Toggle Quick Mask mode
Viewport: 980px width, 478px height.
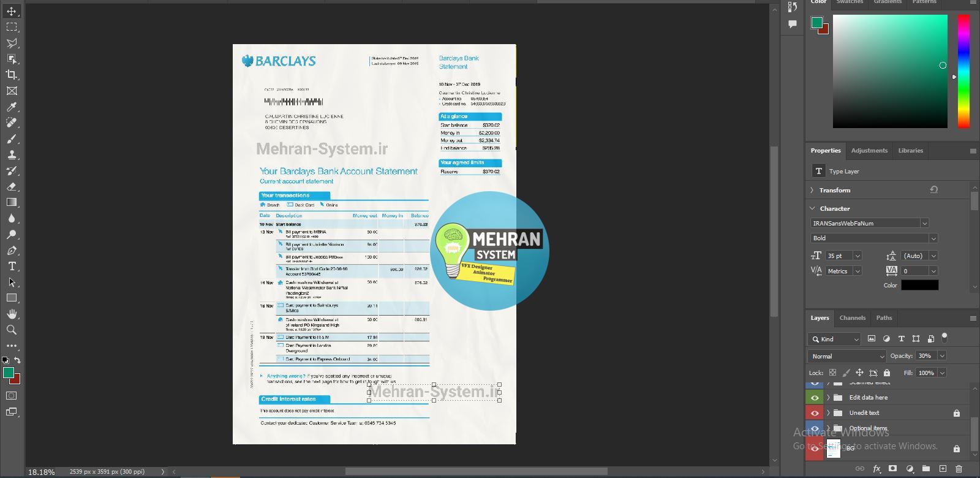tap(12, 396)
